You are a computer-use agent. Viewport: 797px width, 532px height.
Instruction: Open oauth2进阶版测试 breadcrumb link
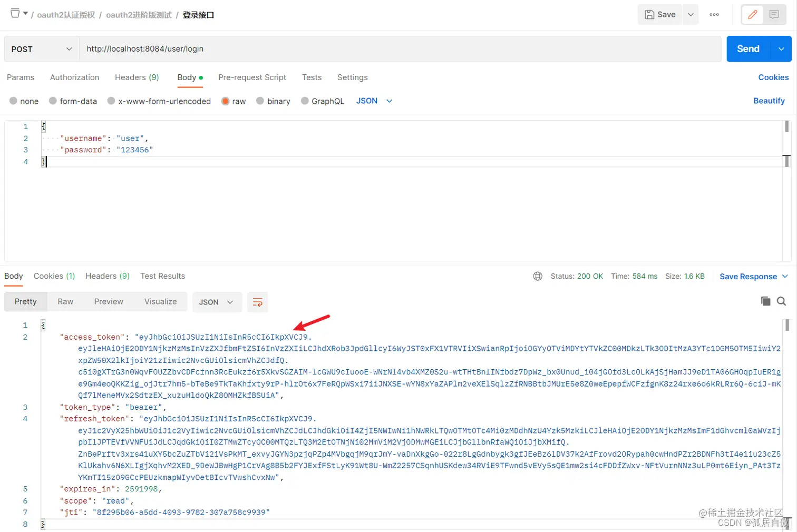click(139, 15)
